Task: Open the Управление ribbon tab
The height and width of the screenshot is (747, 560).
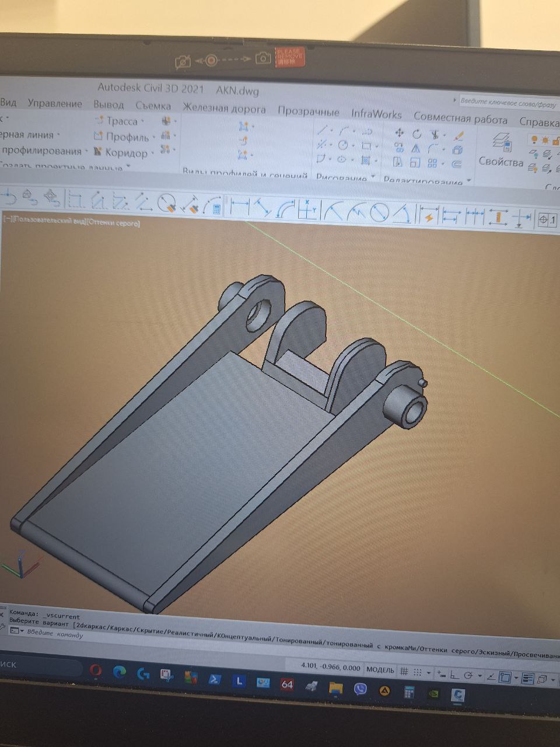Action: click(55, 103)
